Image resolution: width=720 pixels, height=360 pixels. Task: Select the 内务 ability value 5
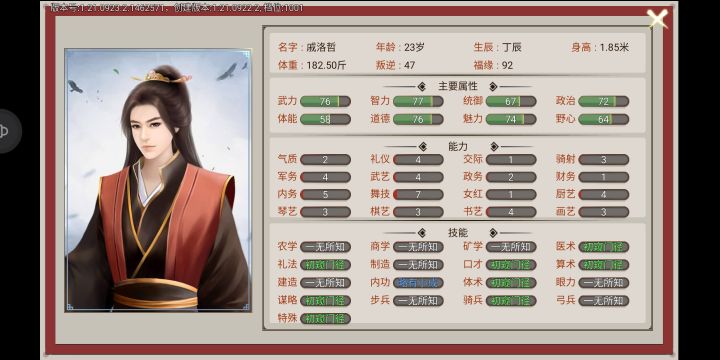(x=326, y=195)
